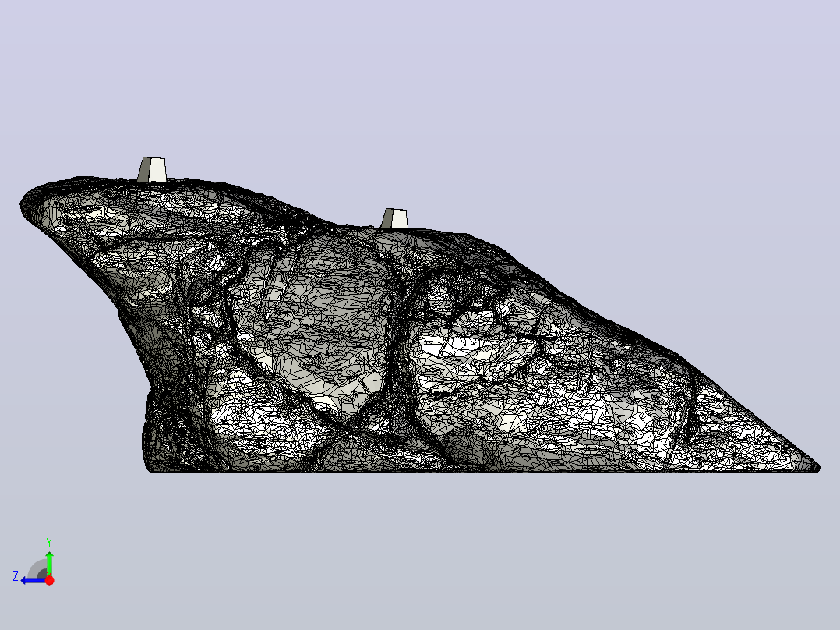Select the right white peg on the mesh
The image size is (840, 630).
pyautogui.click(x=394, y=218)
